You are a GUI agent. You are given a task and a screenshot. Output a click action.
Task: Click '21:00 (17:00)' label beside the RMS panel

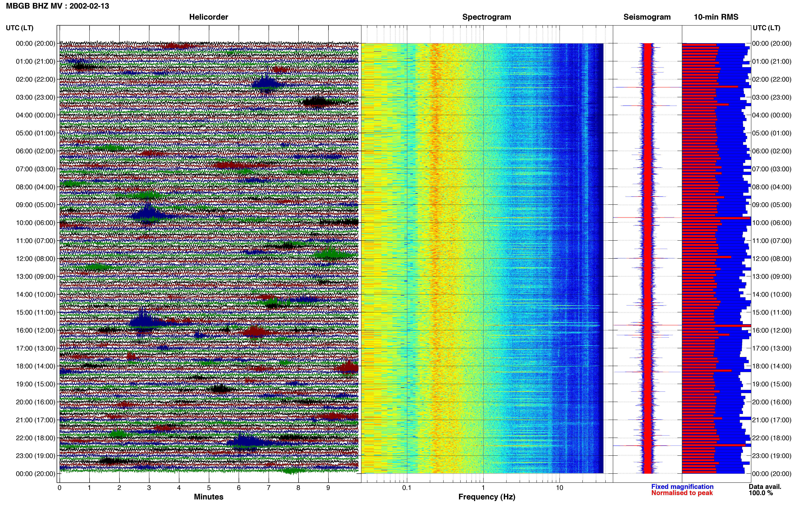click(x=772, y=420)
